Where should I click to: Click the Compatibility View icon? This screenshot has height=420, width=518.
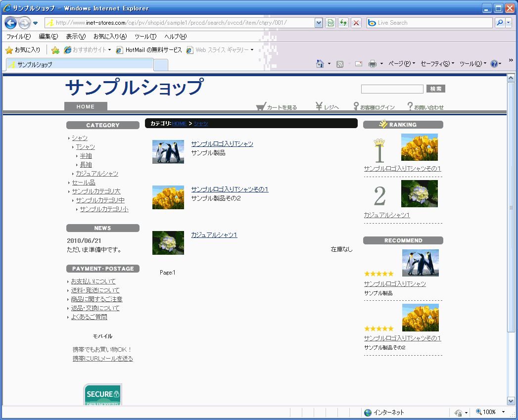(x=330, y=23)
